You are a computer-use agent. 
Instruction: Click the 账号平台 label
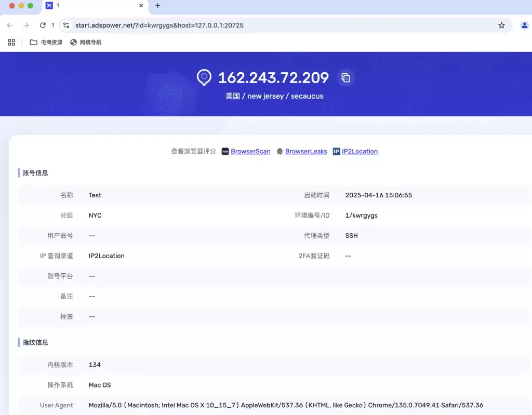click(60, 276)
